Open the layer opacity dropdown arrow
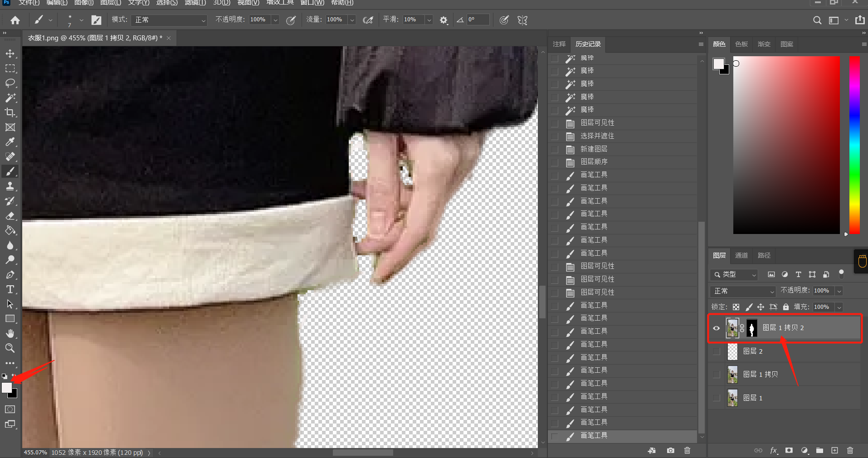868x458 pixels. tap(839, 291)
